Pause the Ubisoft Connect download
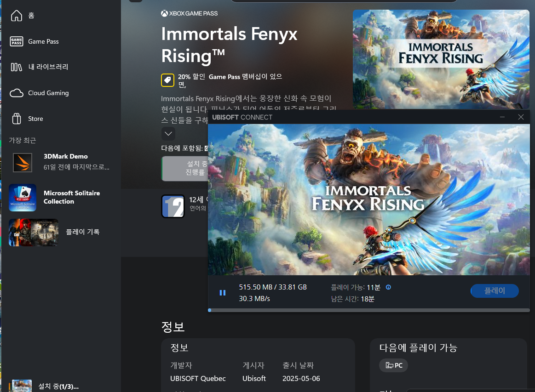 [x=223, y=293]
